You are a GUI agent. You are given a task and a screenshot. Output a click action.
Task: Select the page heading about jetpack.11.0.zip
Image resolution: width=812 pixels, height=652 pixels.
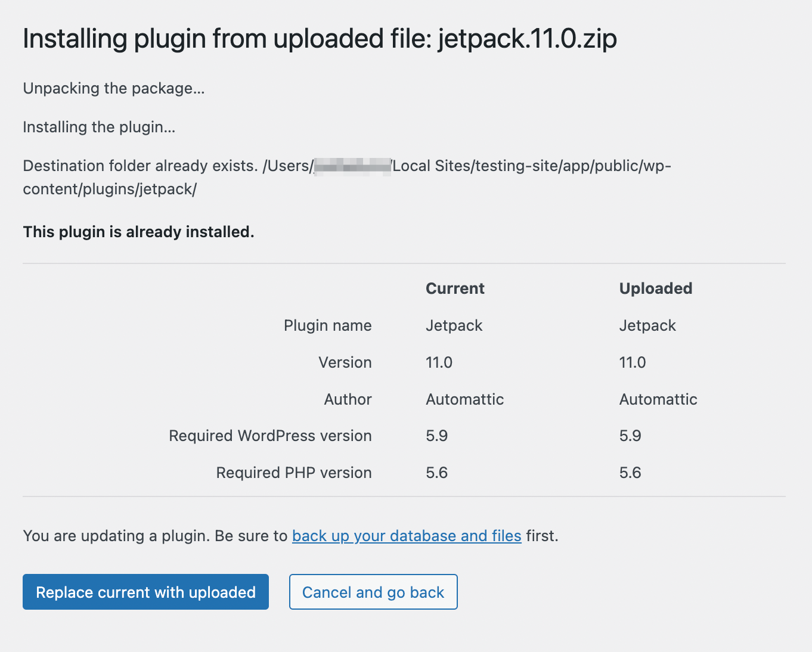click(x=320, y=38)
